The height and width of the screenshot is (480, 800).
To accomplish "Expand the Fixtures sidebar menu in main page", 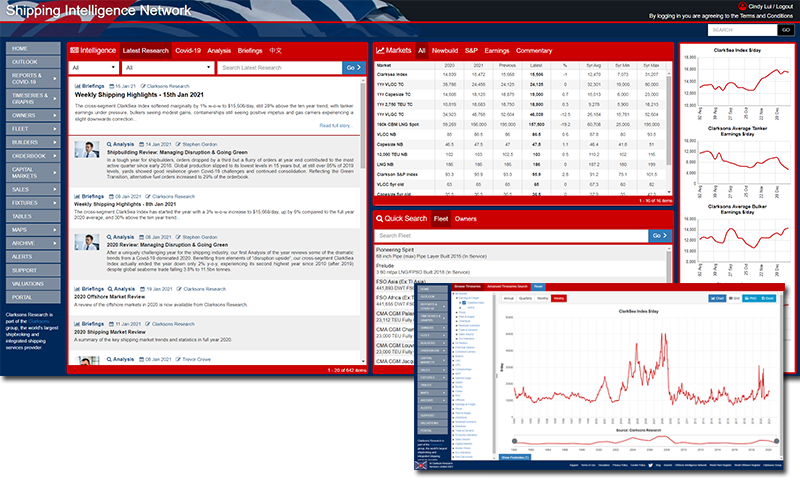I will pos(33,203).
